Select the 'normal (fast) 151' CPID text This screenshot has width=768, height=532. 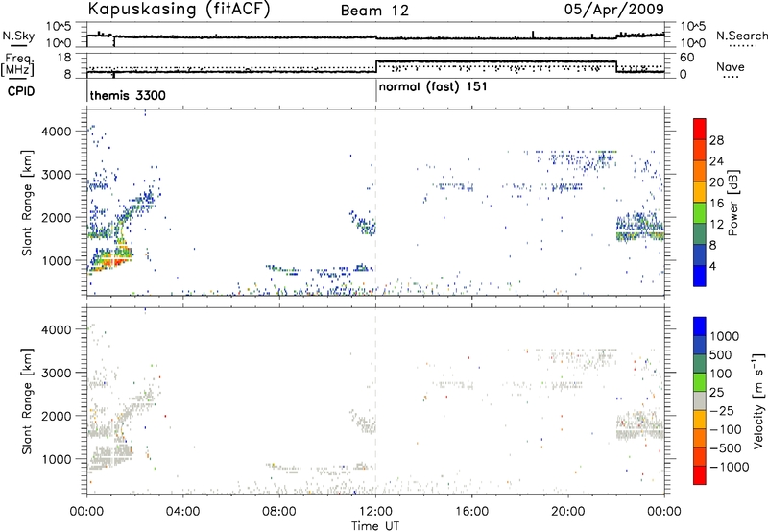pyautogui.click(x=433, y=87)
